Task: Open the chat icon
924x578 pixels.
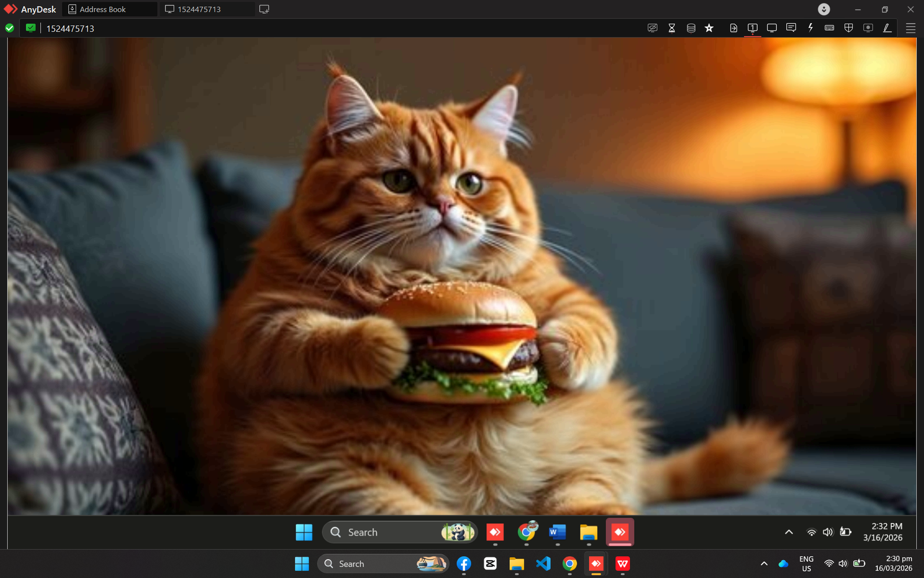Action: coord(791,28)
